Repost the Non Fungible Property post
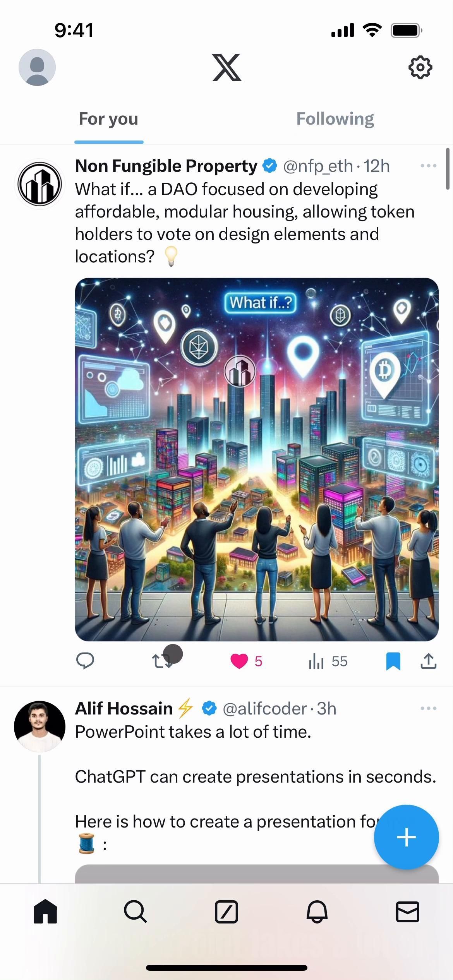Image resolution: width=453 pixels, height=980 pixels. click(x=162, y=661)
